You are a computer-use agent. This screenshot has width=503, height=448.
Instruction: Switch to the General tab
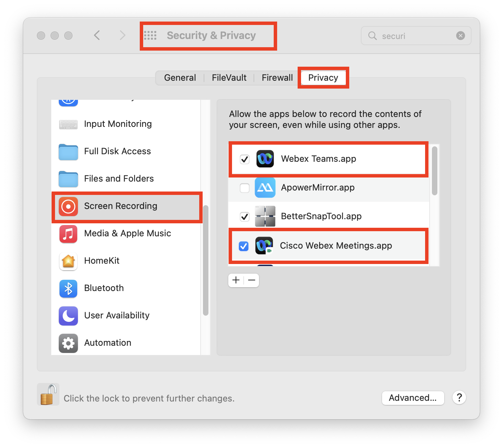click(x=180, y=78)
